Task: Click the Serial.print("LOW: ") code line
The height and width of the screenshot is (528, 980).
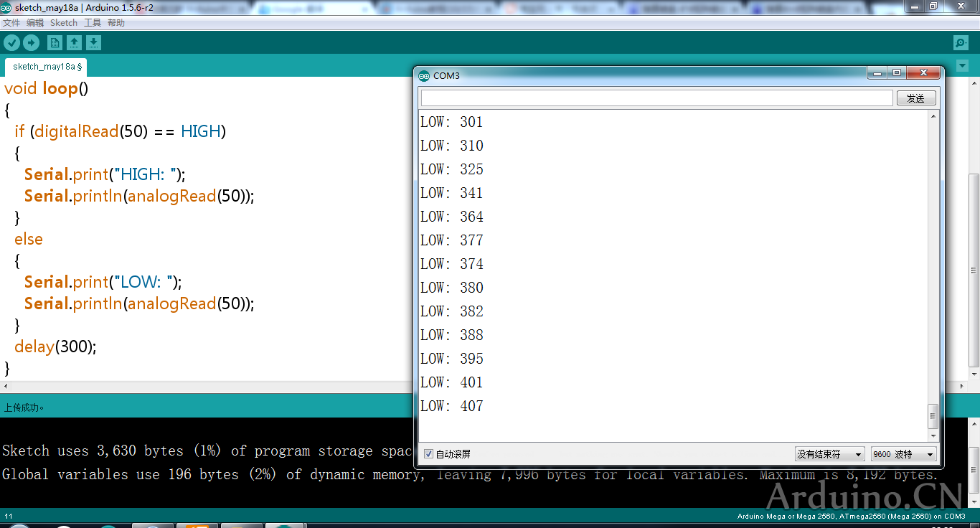Action: point(103,283)
